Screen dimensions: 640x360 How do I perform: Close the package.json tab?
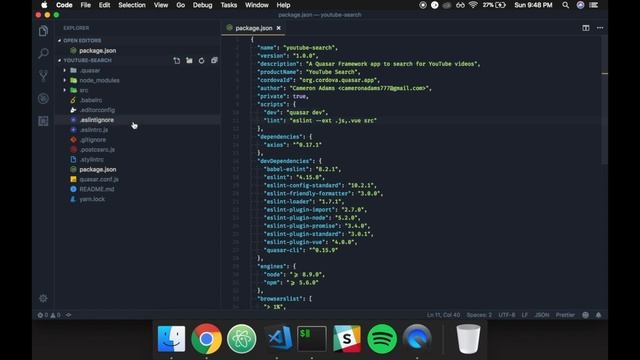279,28
